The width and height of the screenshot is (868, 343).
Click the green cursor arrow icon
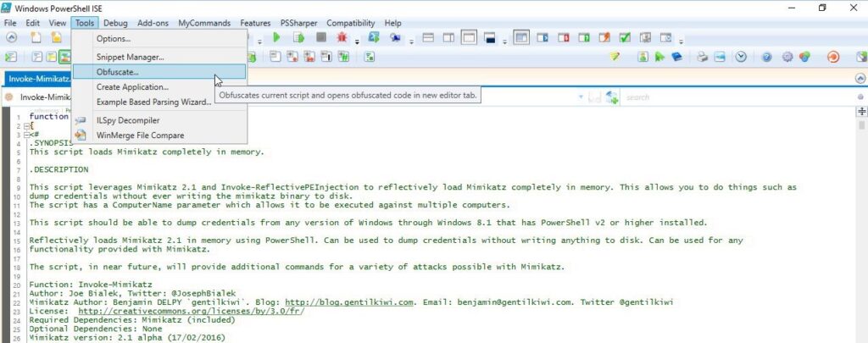(x=659, y=57)
